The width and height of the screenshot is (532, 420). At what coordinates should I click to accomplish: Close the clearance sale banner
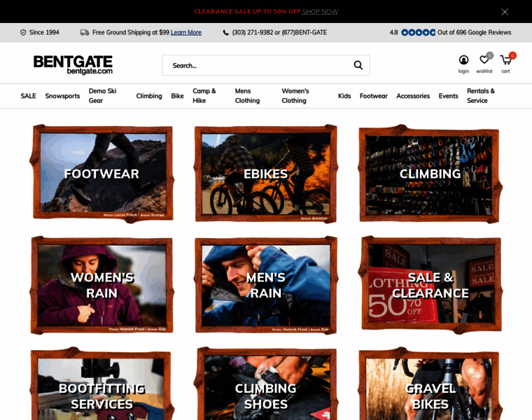[x=505, y=12]
